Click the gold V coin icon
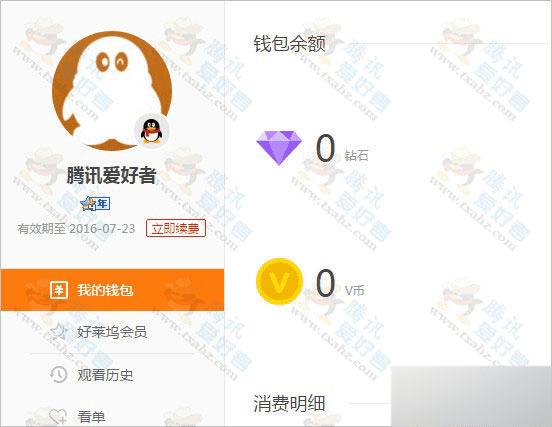The image size is (552, 427). coord(279,281)
